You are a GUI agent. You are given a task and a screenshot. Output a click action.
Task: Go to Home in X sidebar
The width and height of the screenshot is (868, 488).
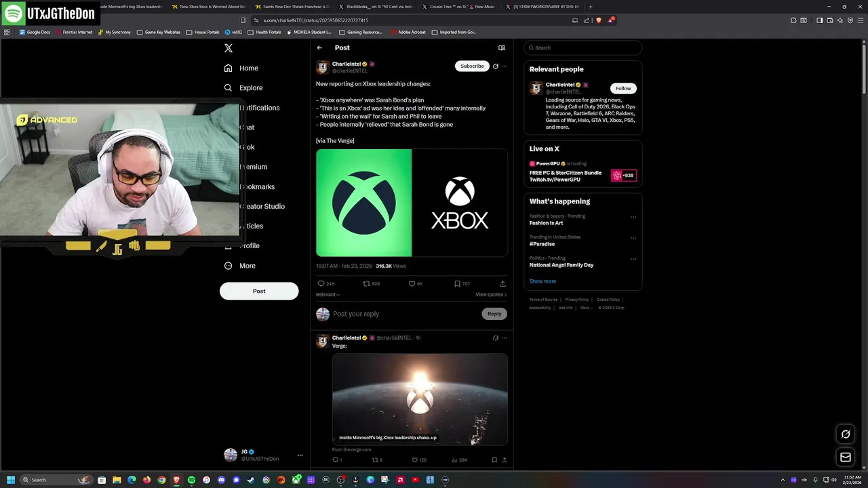(x=241, y=68)
